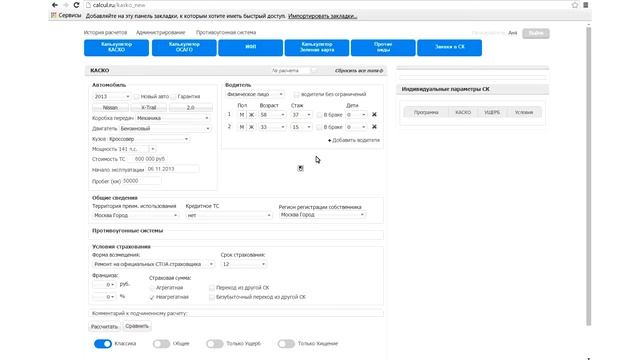640x360 pixels.
Task: Remove driver 1 with the X icon
Action: (x=374, y=115)
